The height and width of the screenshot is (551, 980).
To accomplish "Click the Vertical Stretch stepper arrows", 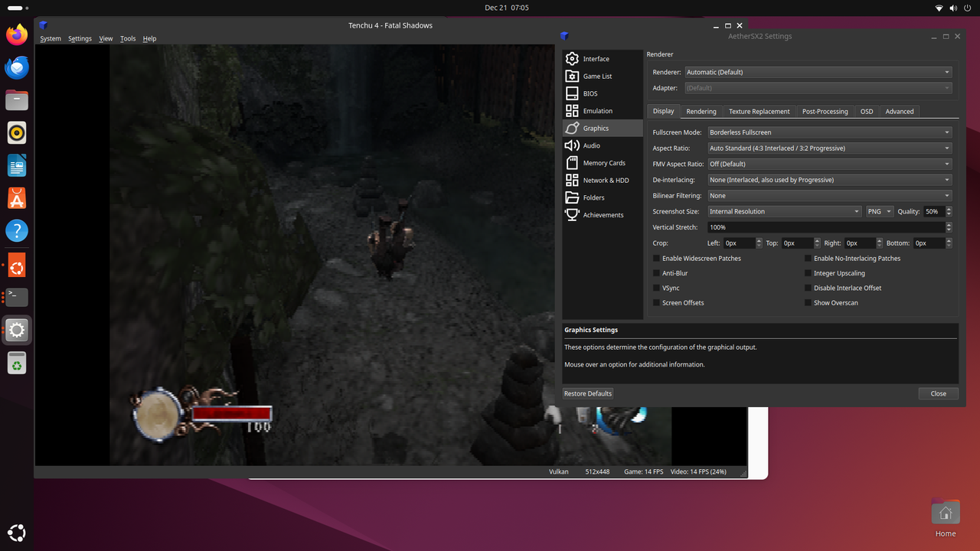I will (949, 227).
